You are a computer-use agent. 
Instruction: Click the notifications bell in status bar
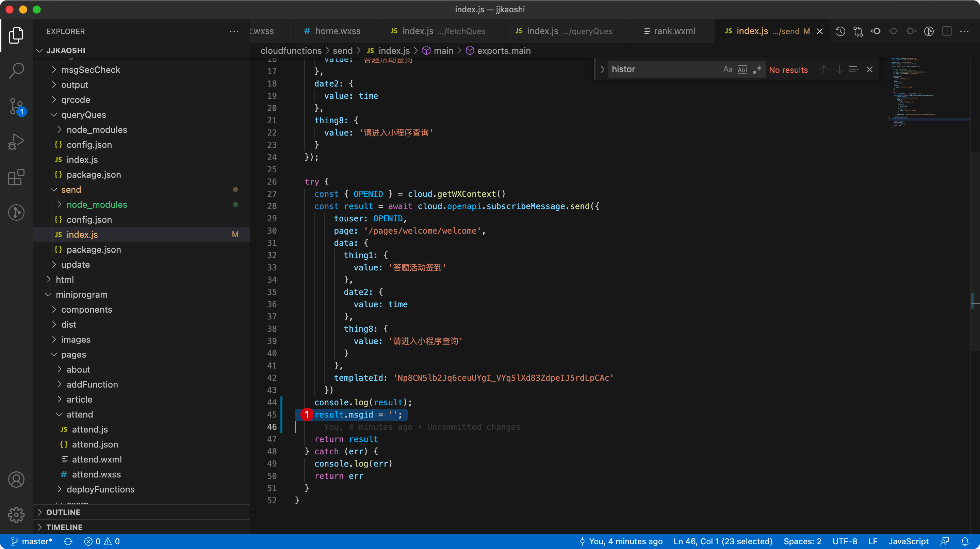[x=965, y=542]
